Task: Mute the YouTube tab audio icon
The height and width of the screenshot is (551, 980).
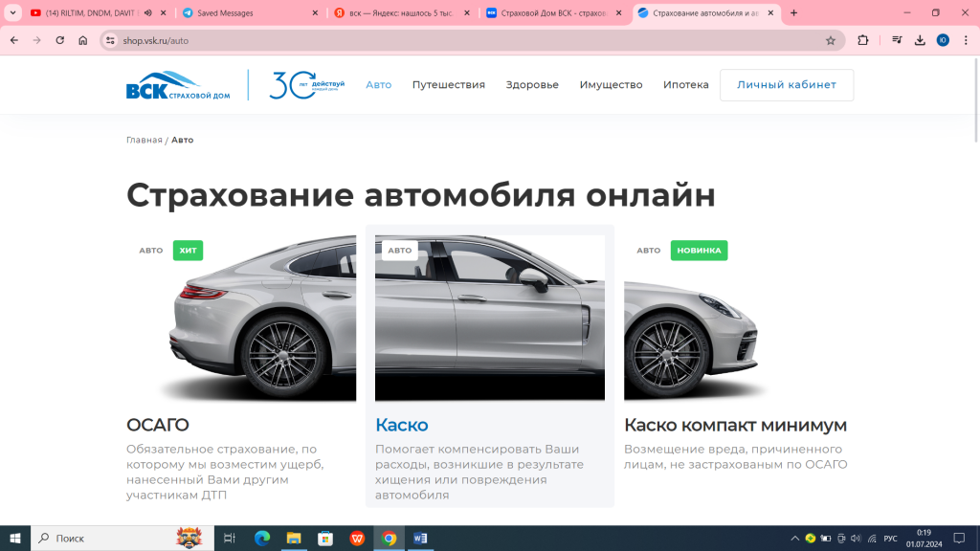Action: point(148,12)
